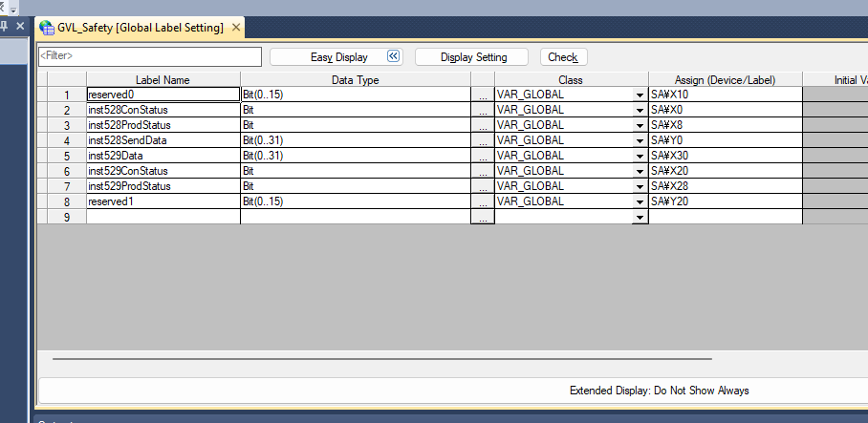The image size is (868, 423).
Task: Toggle pin on the left docked panel
Action: pyautogui.click(x=3, y=26)
